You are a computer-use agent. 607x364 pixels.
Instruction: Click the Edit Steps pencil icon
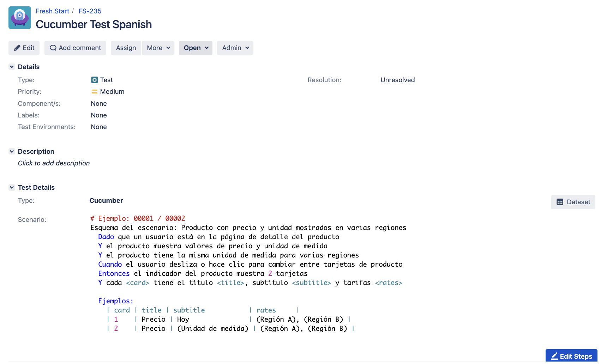554,356
